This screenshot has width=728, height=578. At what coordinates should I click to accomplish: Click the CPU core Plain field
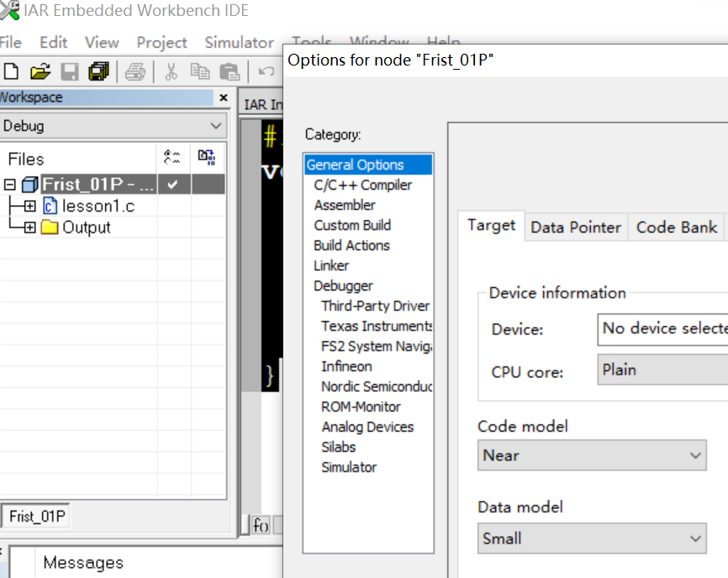click(x=662, y=370)
